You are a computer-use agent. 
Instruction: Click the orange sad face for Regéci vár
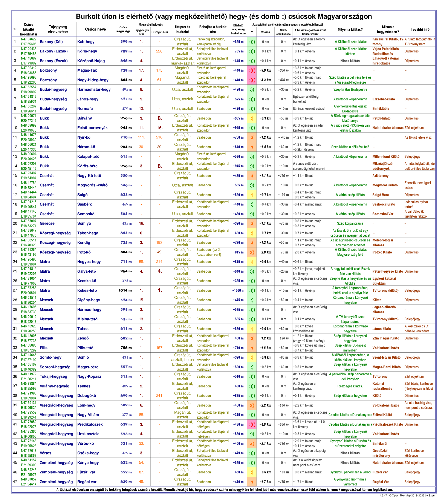(x=252, y=482)
